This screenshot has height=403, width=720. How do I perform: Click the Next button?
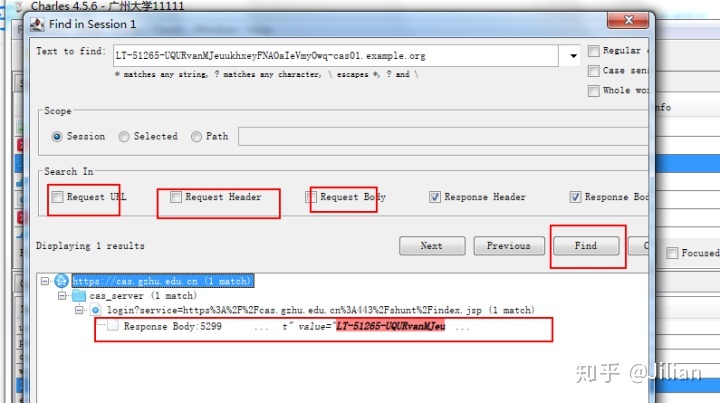[432, 246]
